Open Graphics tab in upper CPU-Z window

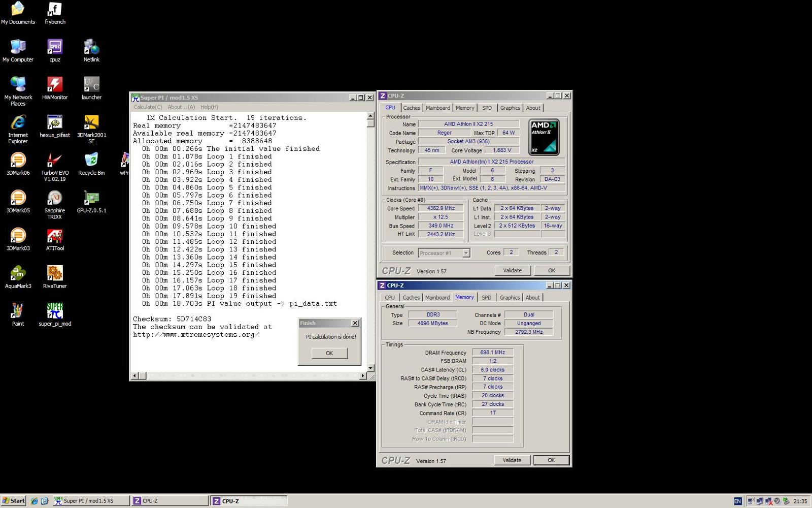tap(510, 108)
